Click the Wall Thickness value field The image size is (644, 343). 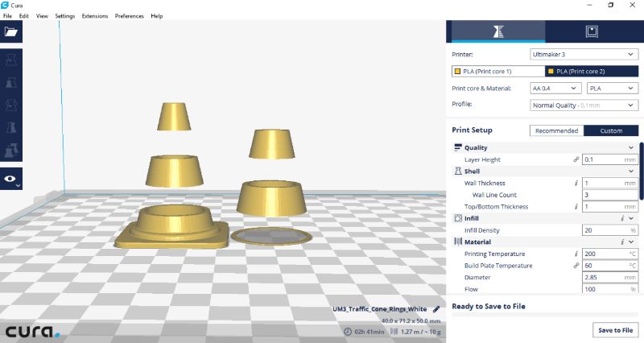tap(610, 184)
